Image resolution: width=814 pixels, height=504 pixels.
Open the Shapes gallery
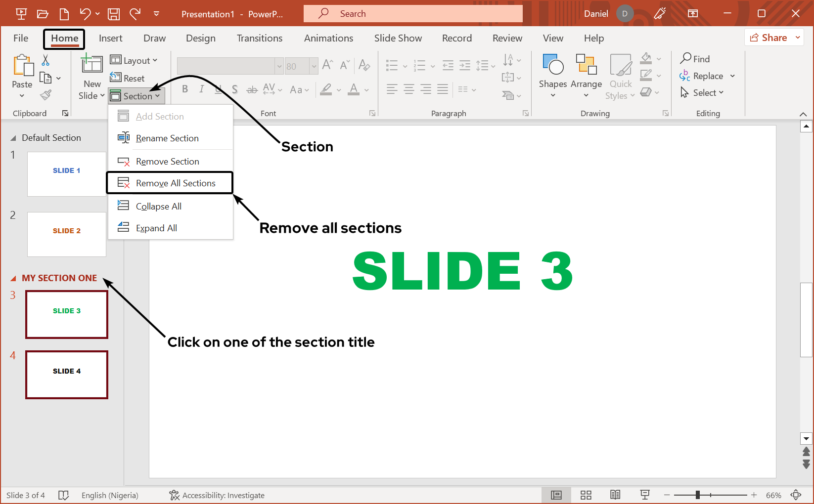click(x=553, y=75)
